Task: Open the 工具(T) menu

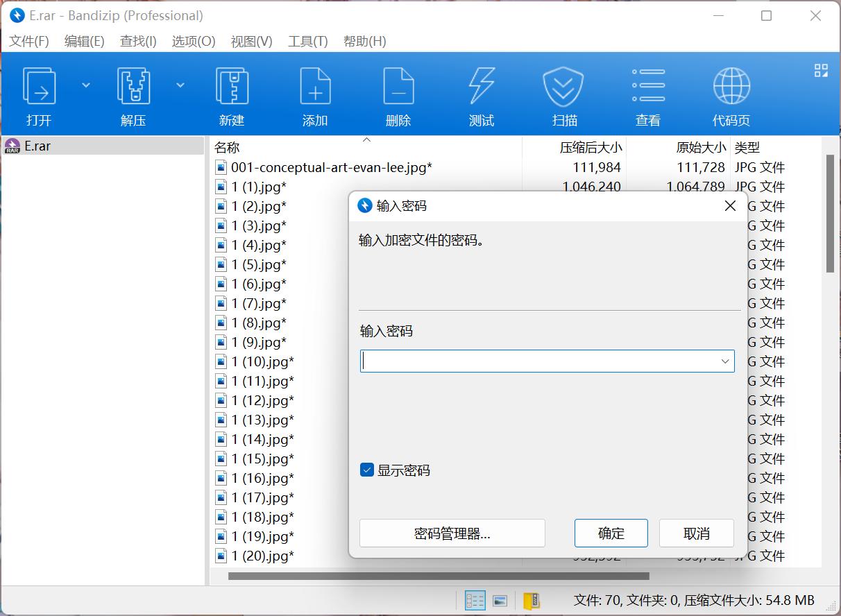Action: pos(307,41)
